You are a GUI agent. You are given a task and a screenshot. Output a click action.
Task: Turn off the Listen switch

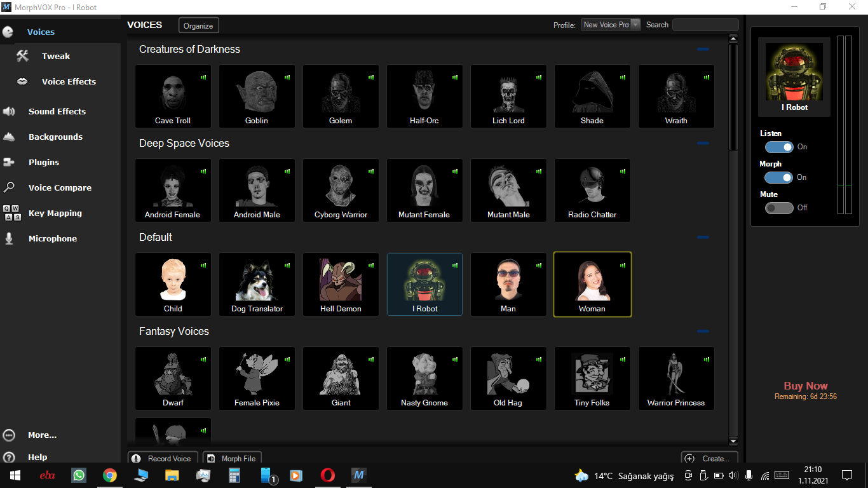click(x=779, y=147)
